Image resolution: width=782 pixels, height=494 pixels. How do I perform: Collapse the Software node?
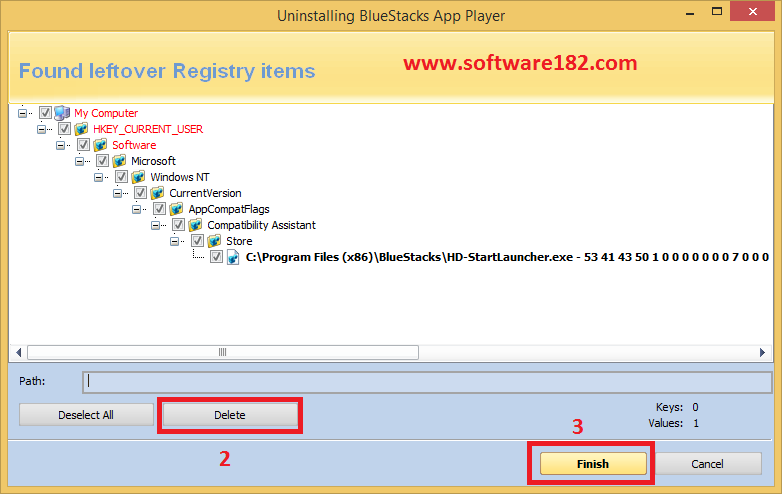pos(60,145)
